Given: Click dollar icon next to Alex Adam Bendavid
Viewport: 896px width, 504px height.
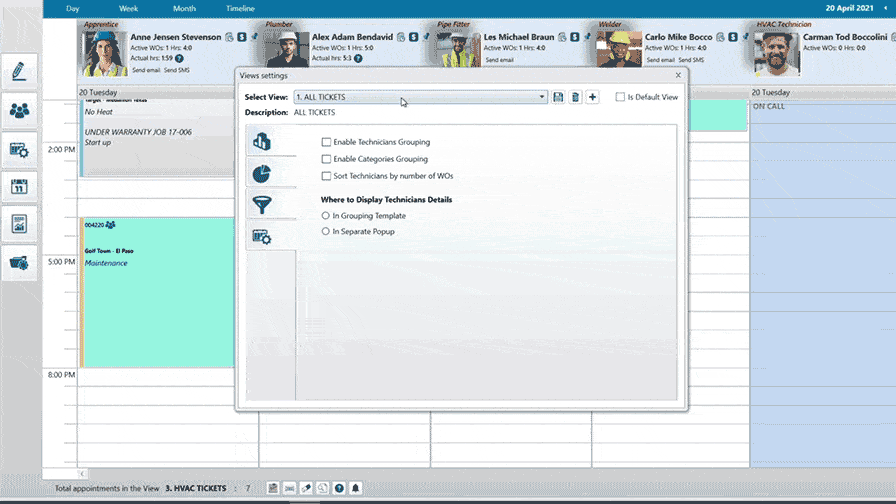Looking at the screenshot, I should tap(414, 37).
